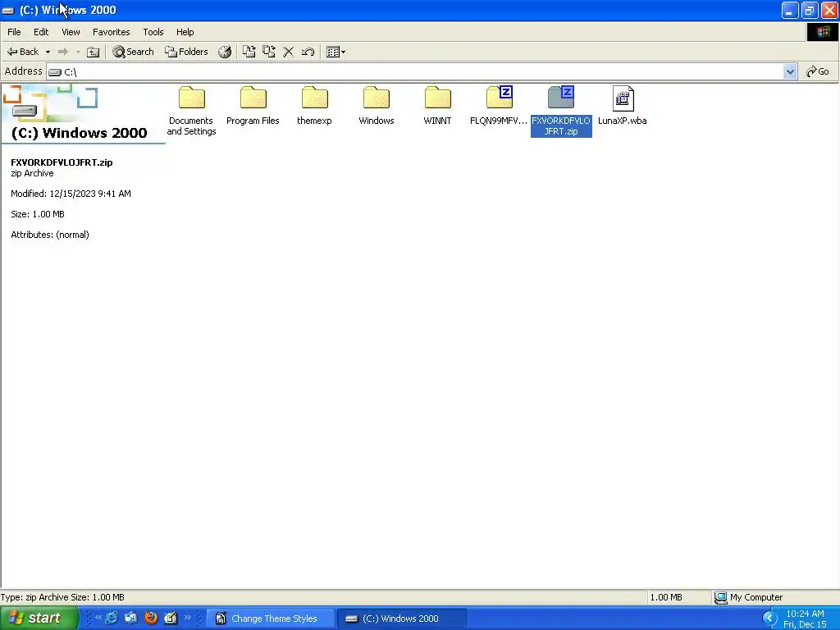
Task: Show the History pane
Action: click(x=225, y=52)
